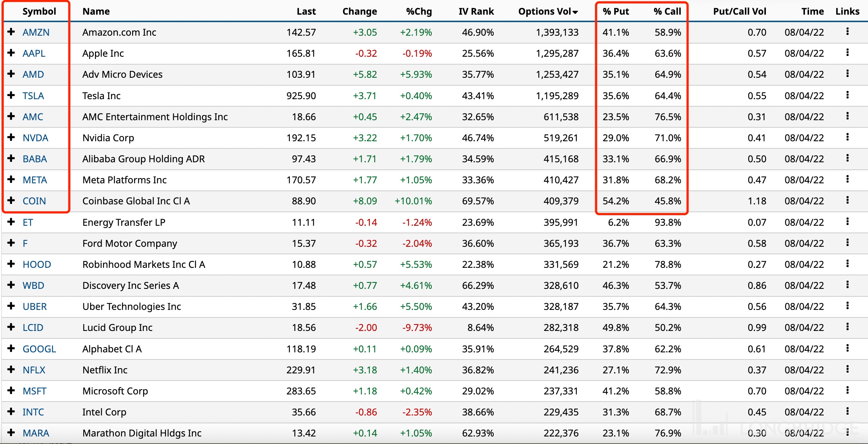Open the MSFT symbol link
868x444 pixels.
pyautogui.click(x=34, y=391)
